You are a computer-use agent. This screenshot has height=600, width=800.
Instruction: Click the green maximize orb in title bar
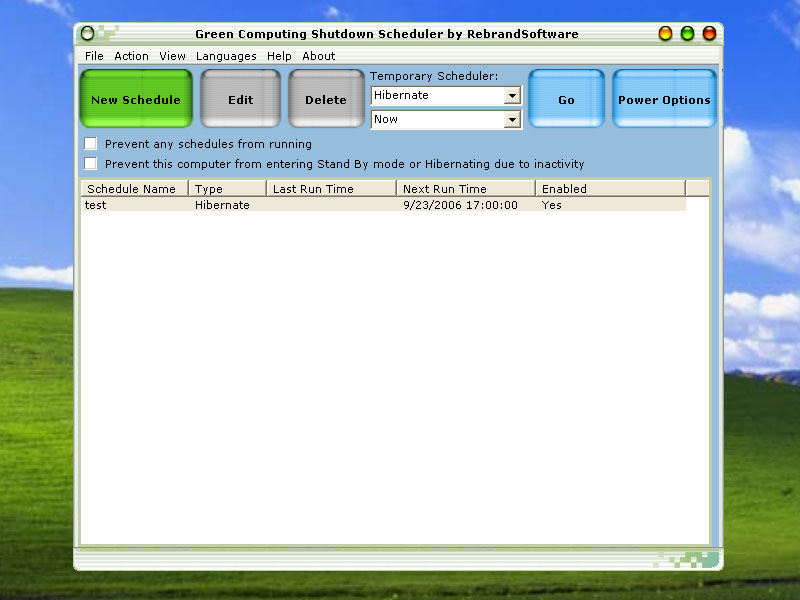[x=687, y=34]
